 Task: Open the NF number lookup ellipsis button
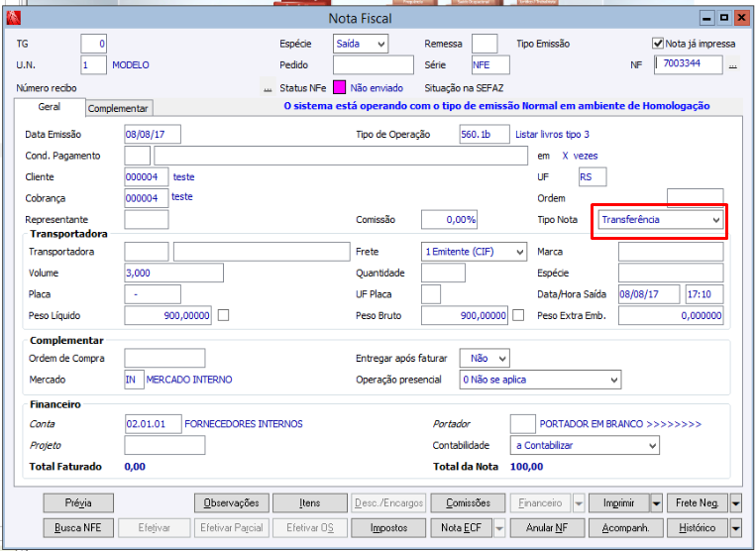[733, 65]
